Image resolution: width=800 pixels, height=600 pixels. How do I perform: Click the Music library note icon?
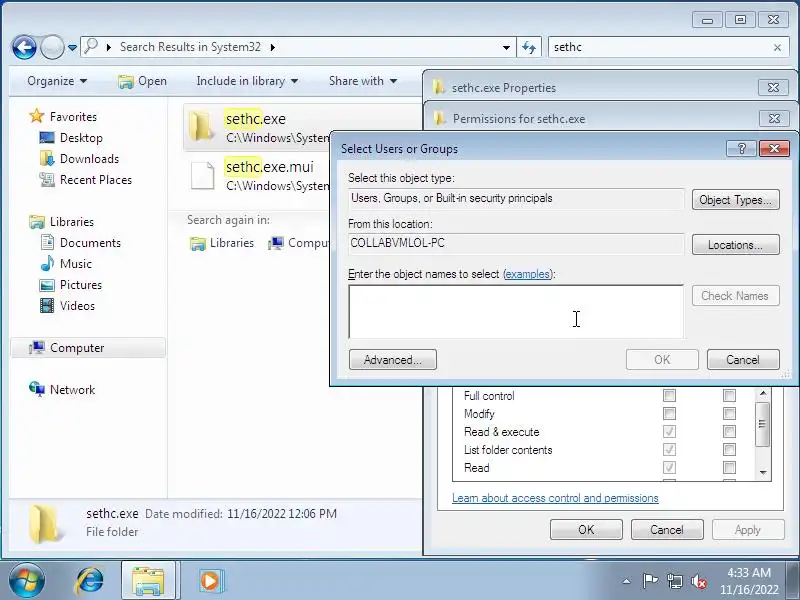click(x=47, y=263)
